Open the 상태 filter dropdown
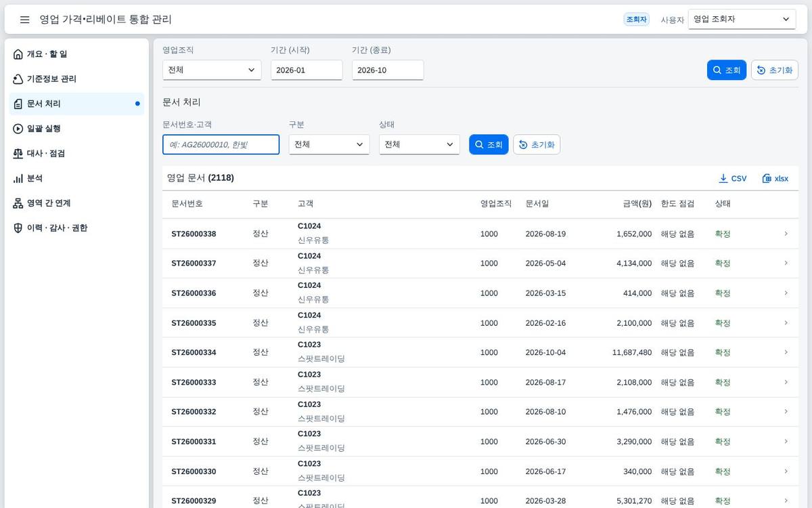The height and width of the screenshot is (508, 812). [420, 144]
